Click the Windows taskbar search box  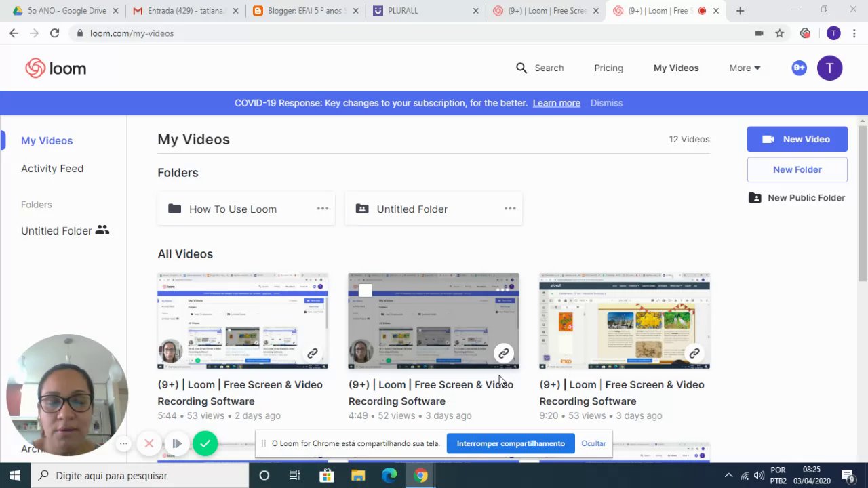(139, 475)
